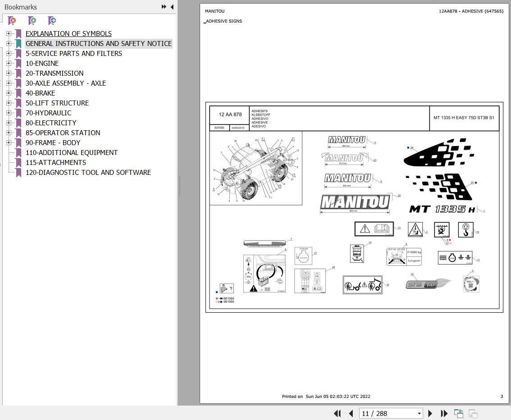
Task: Go back one page
Action: 351,413
